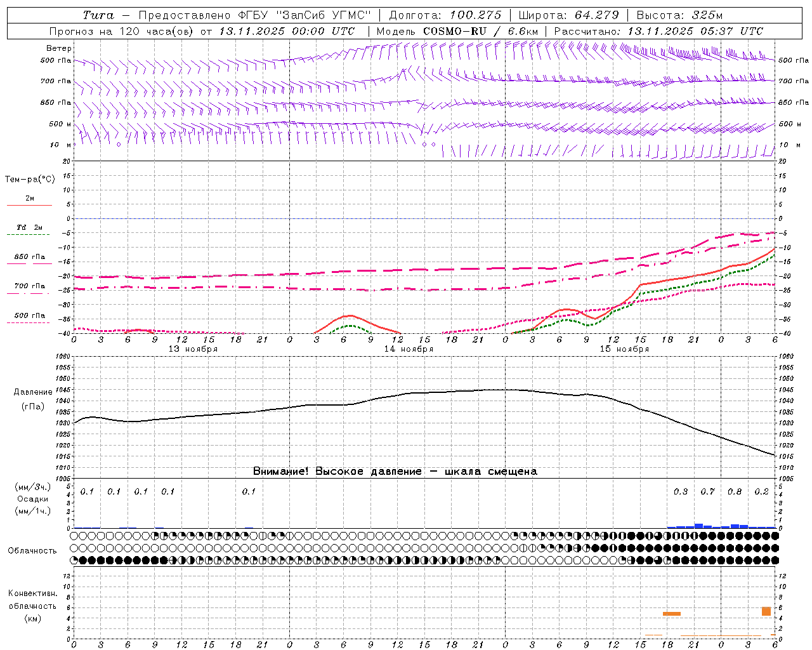Image resolution: width=812 pixels, height=650 pixels.
Task: Click the model name COSMO-RU / 6.6км
Action: [480, 31]
